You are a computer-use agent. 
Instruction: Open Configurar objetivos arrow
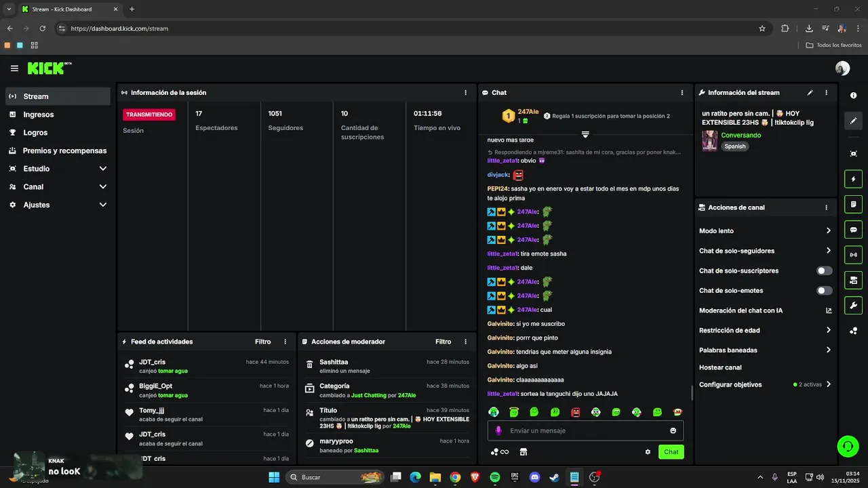(829, 384)
